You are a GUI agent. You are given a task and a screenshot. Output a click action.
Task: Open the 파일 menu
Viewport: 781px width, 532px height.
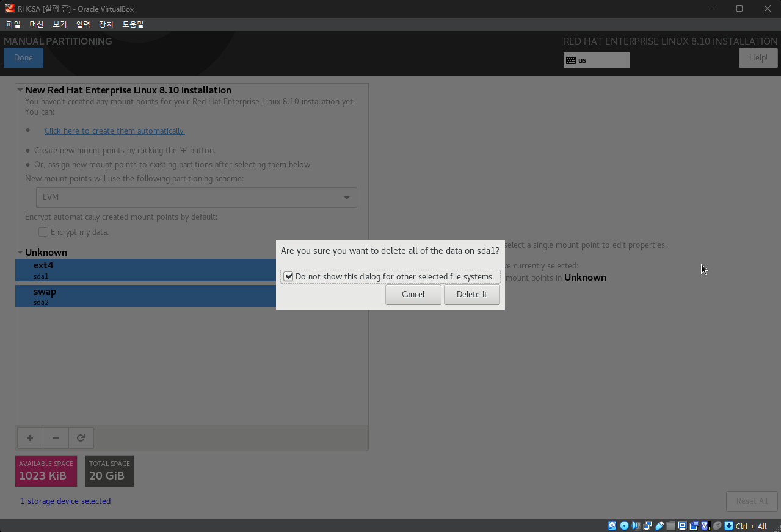point(13,24)
